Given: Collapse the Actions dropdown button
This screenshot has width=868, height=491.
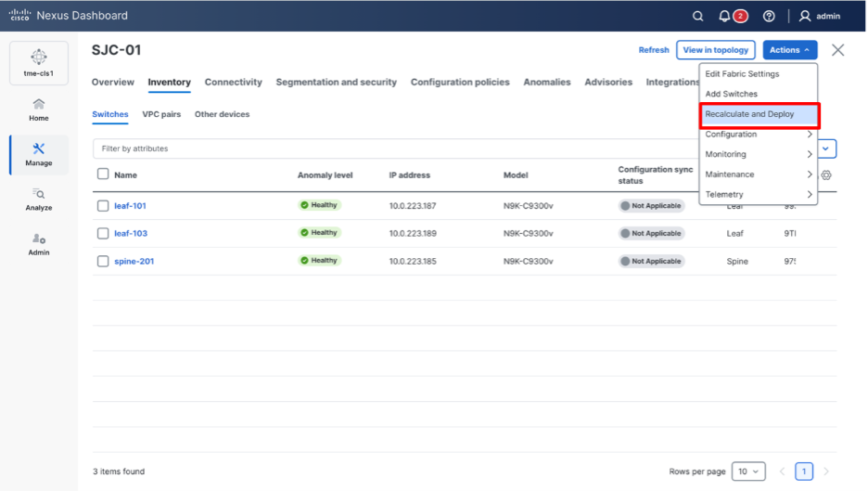Looking at the screenshot, I should [x=789, y=50].
